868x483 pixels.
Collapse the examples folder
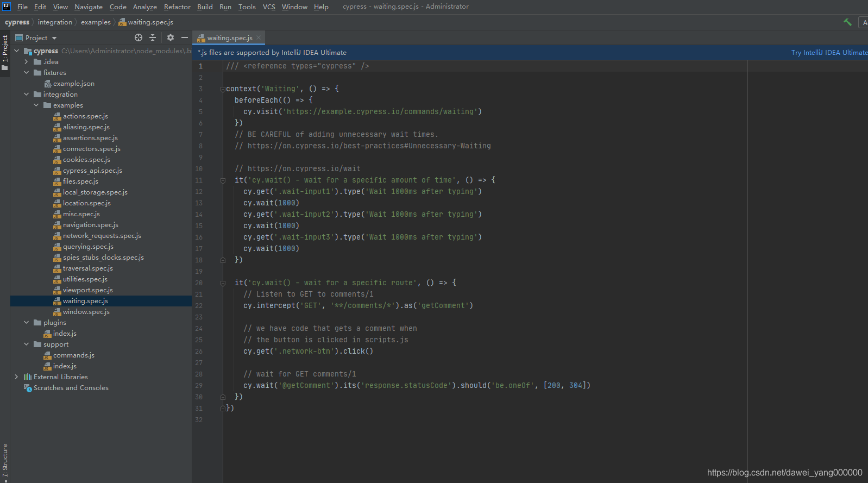point(36,105)
